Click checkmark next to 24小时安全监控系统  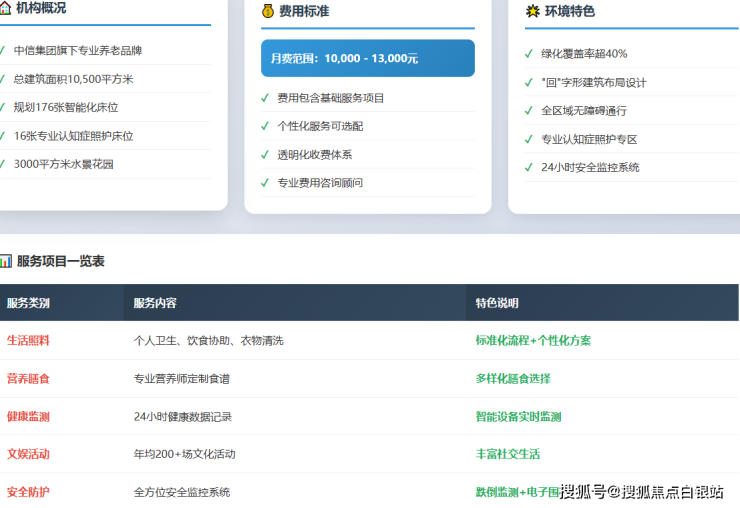[x=529, y=167]
